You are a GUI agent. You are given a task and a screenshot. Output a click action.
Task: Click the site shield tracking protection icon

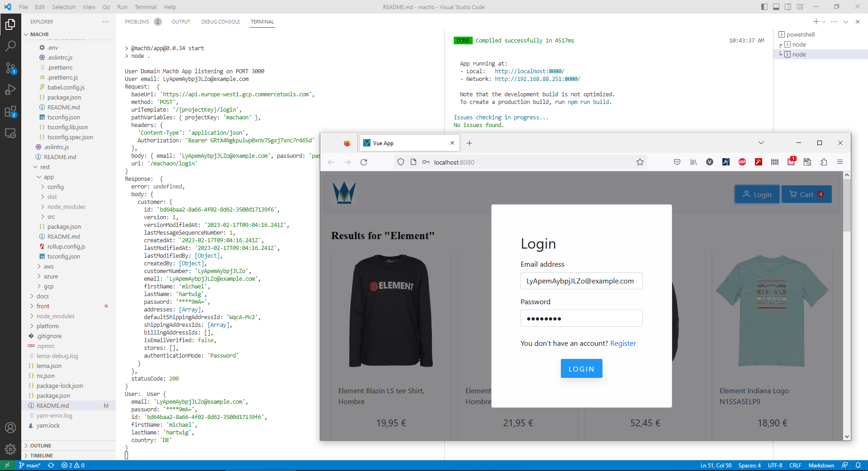(x=400, y=162)
